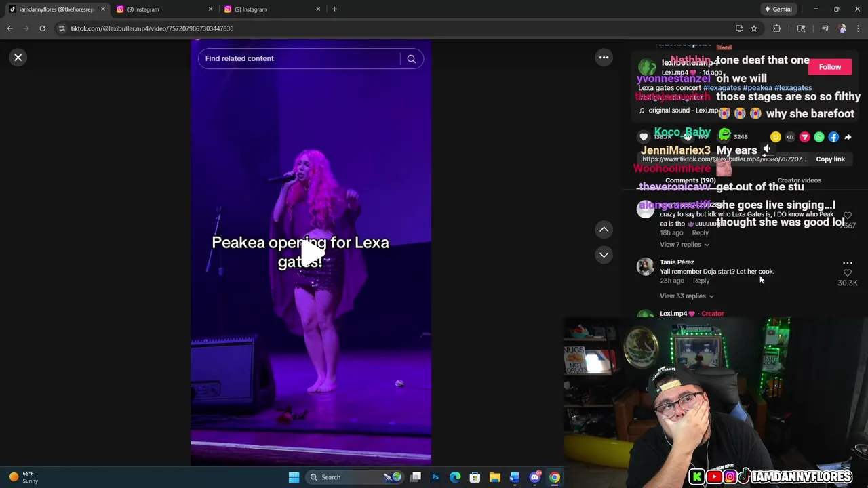Open Microsoft Store from taskbar
Screen dimensions: 868x488
(475, 477)
